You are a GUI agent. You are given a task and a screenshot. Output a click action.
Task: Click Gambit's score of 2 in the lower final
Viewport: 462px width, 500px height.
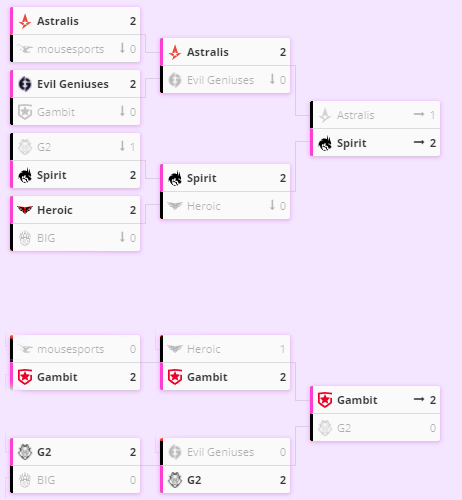433,400
